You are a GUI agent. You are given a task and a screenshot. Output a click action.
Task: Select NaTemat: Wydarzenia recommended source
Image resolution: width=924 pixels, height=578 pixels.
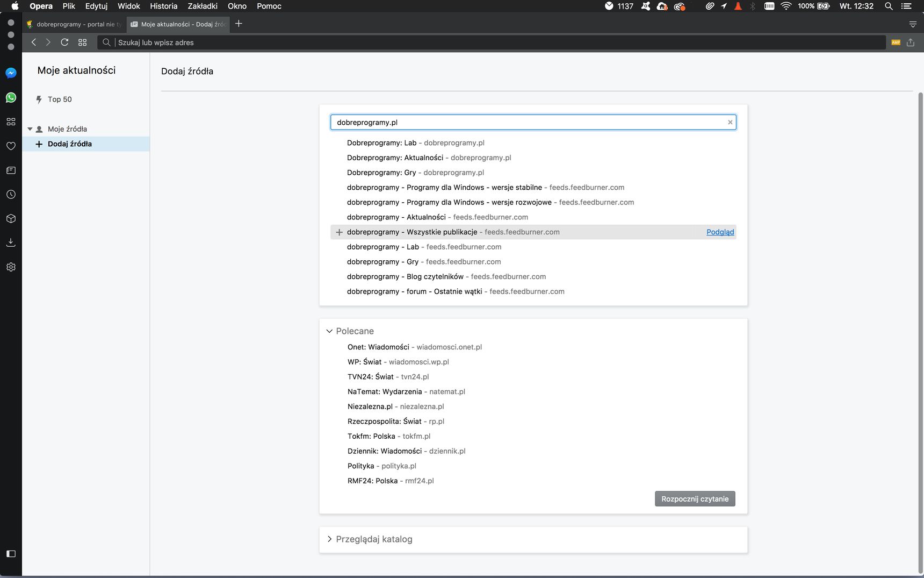(406, 392)
